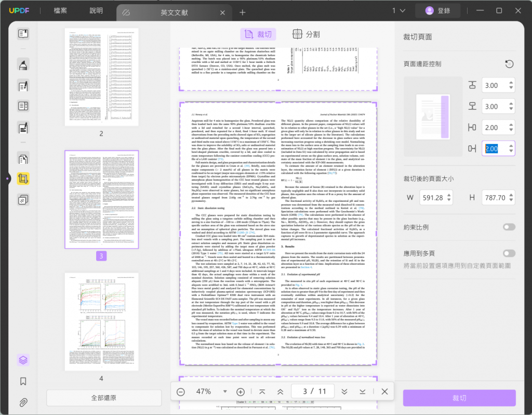Click the 裁切 confirm button
The width and height of the screenshot is (532, 415).
pyautogui.click(x=459, y=398)
